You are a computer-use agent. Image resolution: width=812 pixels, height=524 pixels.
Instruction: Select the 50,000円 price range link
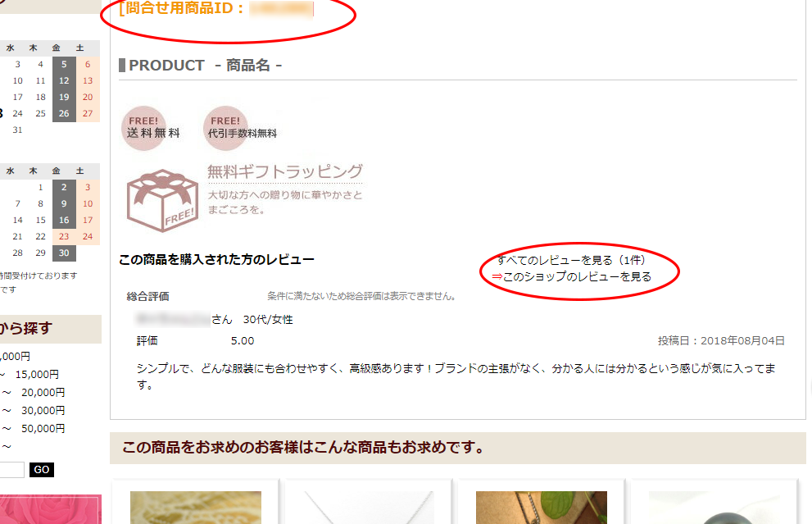pyautogui.click(x=43, y=429)
